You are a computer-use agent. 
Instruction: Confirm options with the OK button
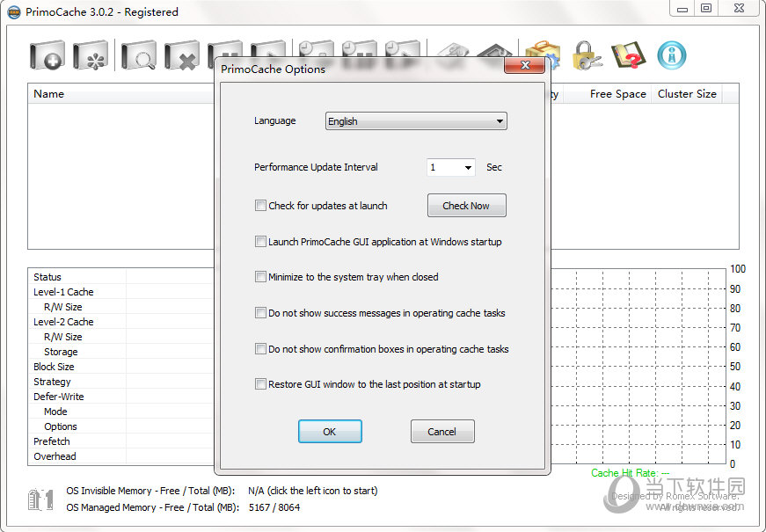point(330,432)
